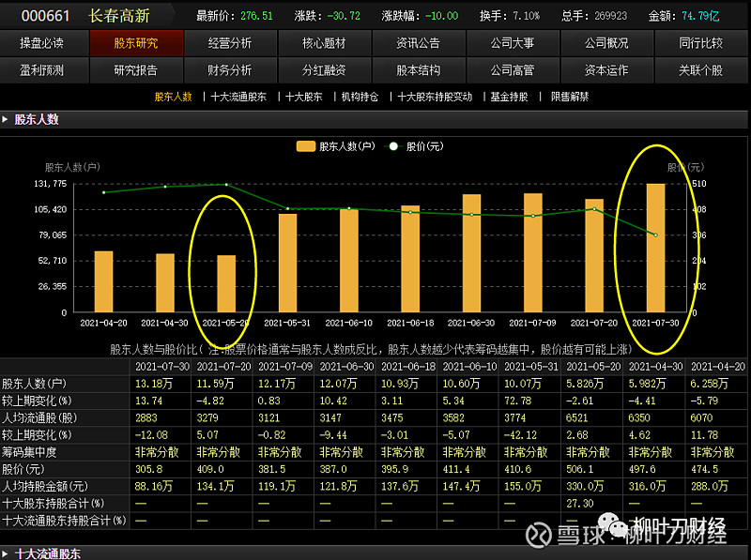Switch to 核心题材 tab

coord(324,43)
